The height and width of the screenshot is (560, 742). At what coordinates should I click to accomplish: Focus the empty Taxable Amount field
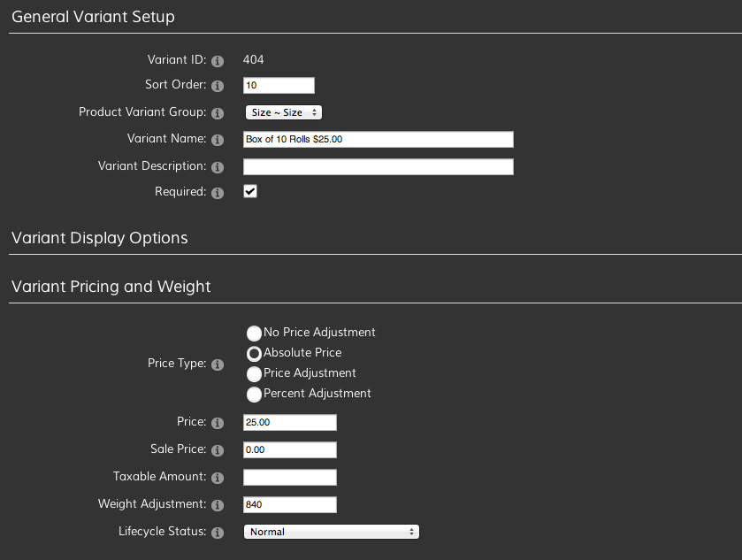point(289,477)
